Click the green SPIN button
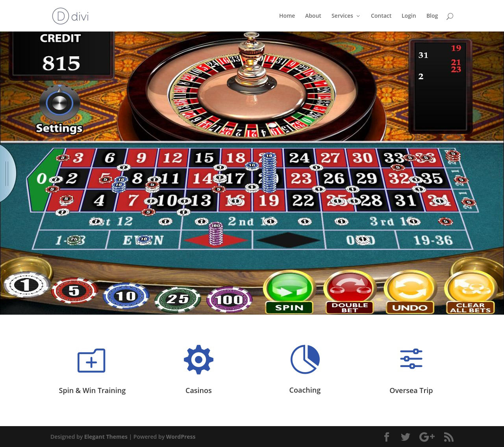Viewport: 504px width, 447px height. click(289, 292)
